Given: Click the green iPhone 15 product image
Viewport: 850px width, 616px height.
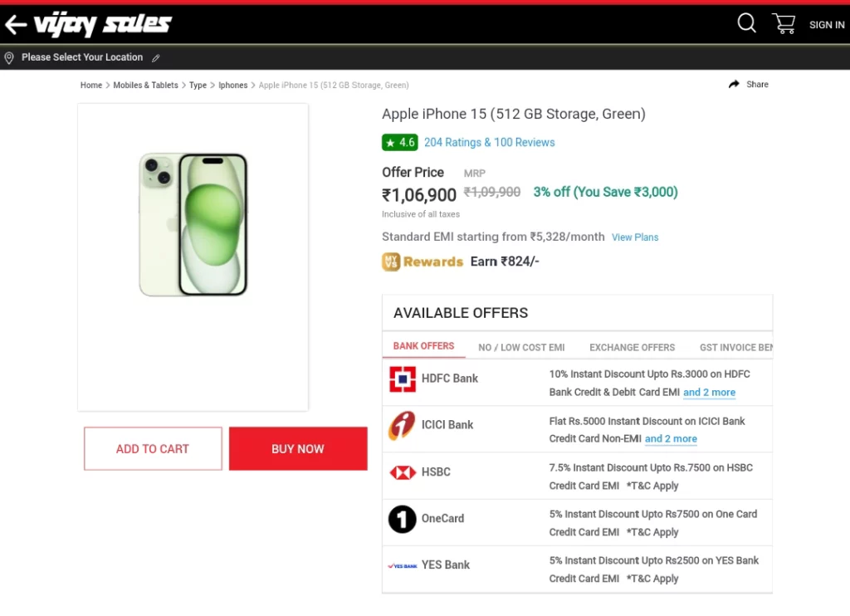Looking at the screenshot, I should tap(193, 224).
